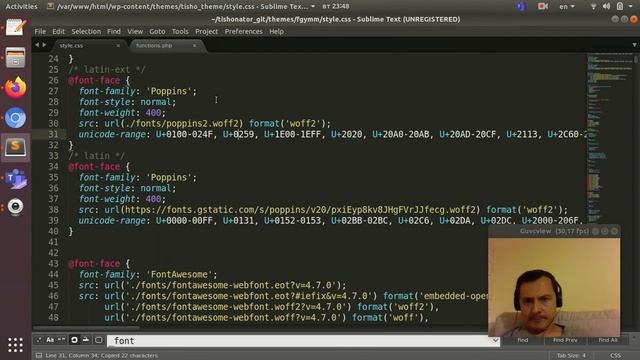Click the blue circular tray indicator
Image resolution: width=640 pixels, height=360 pixels.
pos(520,6)
